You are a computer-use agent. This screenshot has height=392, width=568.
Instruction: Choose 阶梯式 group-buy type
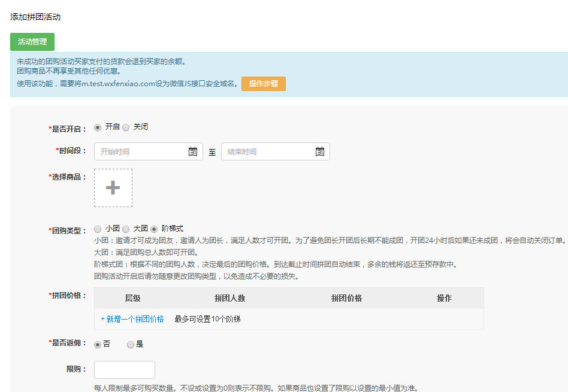click(154, 229)
